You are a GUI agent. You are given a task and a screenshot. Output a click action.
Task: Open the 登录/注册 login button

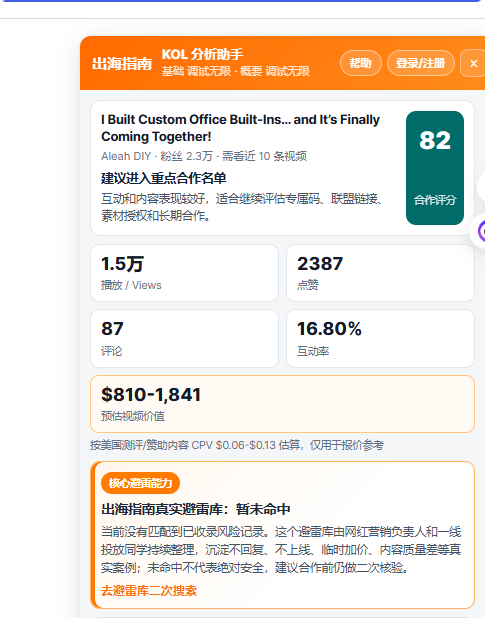pyautogui.click(x=420, y=63)
